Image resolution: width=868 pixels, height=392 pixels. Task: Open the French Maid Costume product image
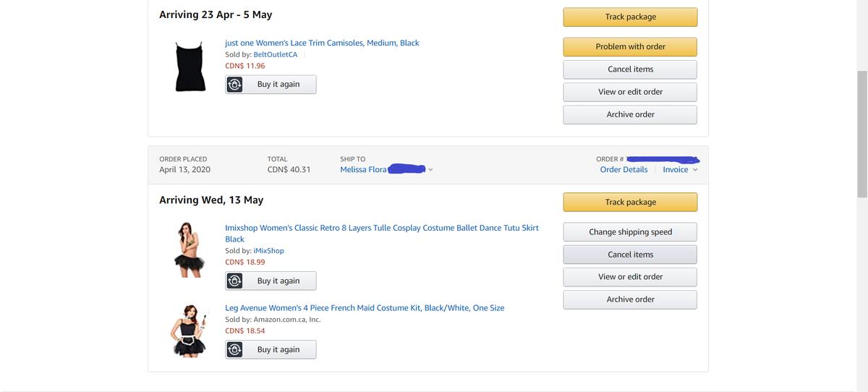(189, 331)
